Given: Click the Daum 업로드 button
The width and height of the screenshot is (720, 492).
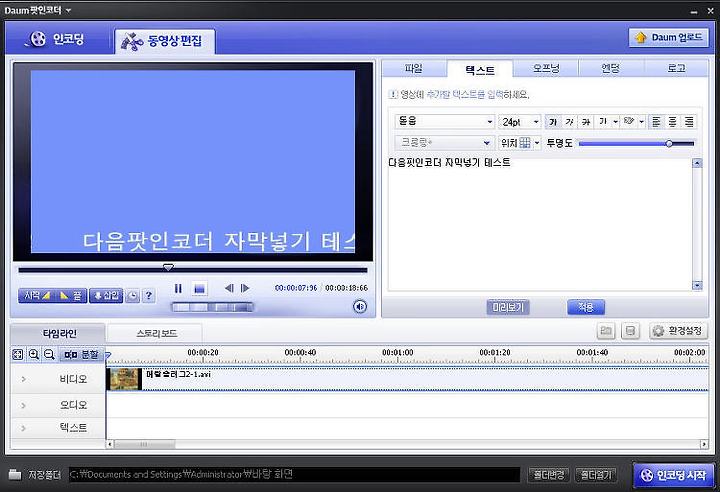Looking at the screenshot, I should pyautogui.click(x=669, y=38).
